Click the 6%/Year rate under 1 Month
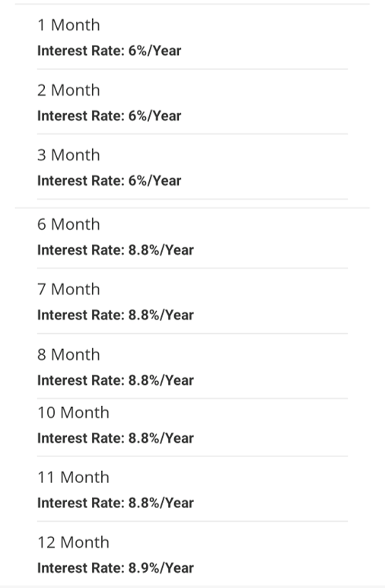The image size is (385, 588). [154, 51]
